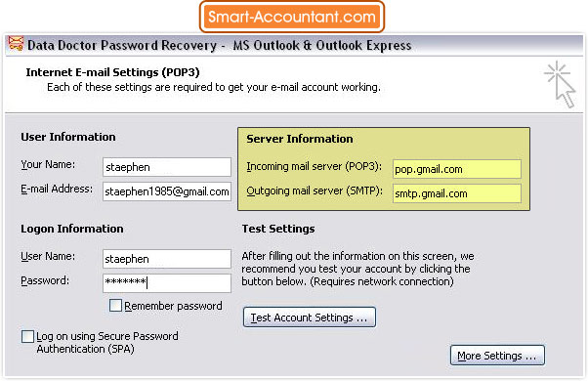Click the cursor wizard icon in the header
Image resolution: width=588 pixels, height=381 pixels.
pyautogui.click(x=560, y=84)
